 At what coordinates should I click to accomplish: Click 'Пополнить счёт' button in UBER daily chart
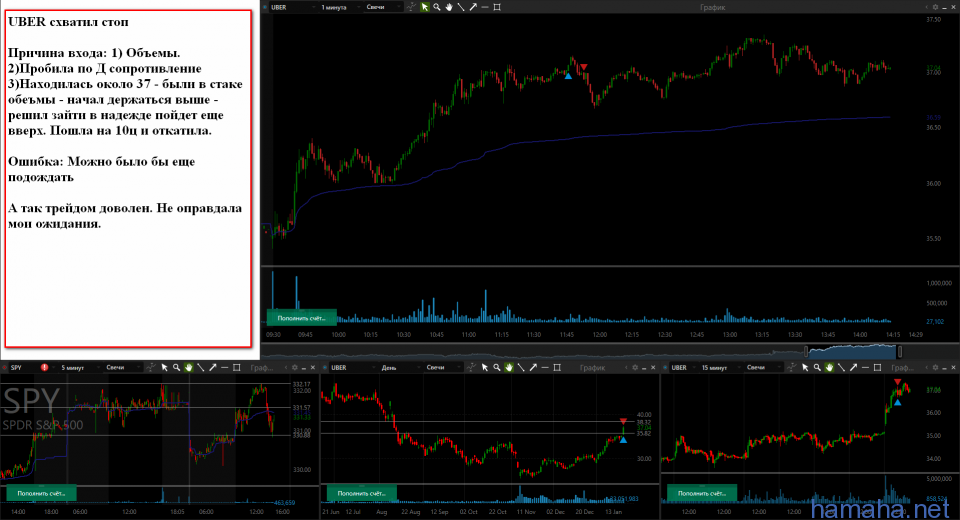tap(361, 493)
